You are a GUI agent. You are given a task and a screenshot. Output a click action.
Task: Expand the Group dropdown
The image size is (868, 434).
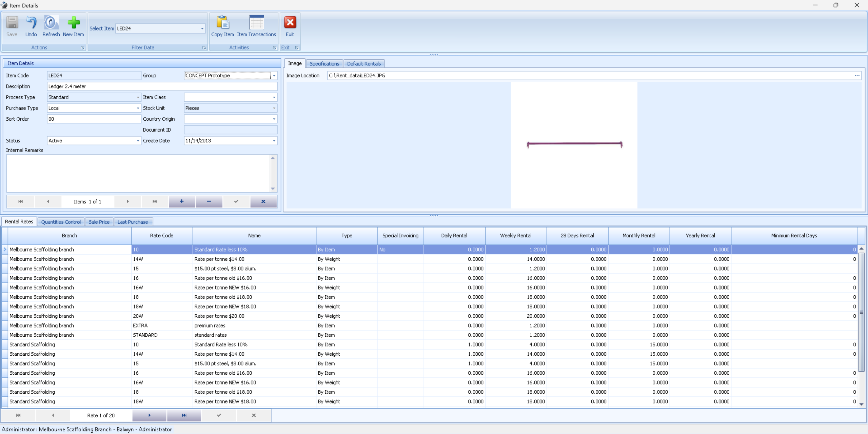point(274,76)
